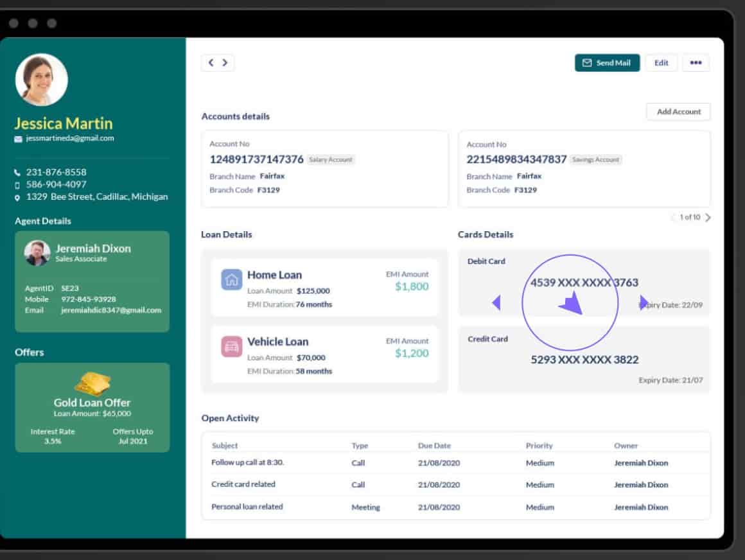Sort Open Activity by Due Date column
The image size is (745, 560).
(x=434, y=446)
